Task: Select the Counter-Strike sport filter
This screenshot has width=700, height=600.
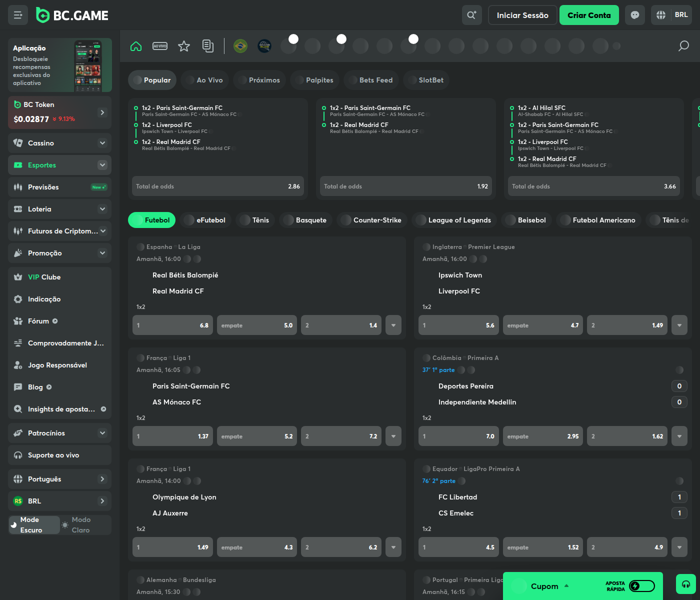Action: point(372,220)
